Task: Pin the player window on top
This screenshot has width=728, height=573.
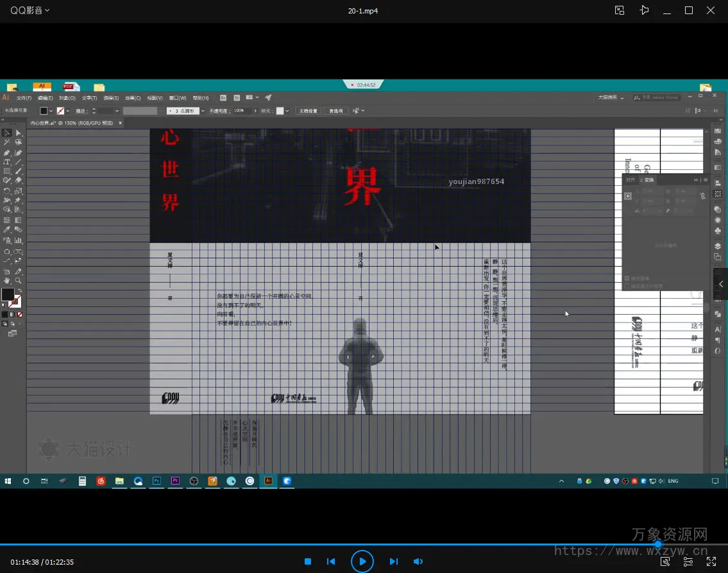Action: click(x=644, y=10)
